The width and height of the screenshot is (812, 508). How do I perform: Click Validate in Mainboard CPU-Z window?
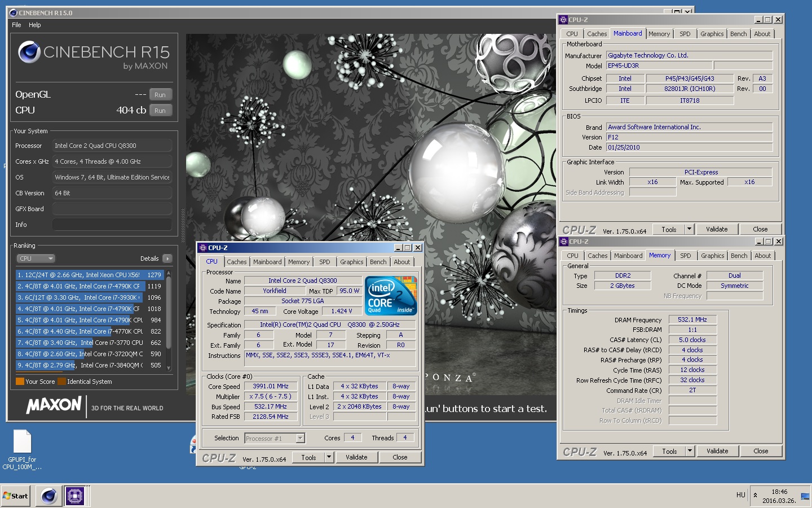click(717, 229)
